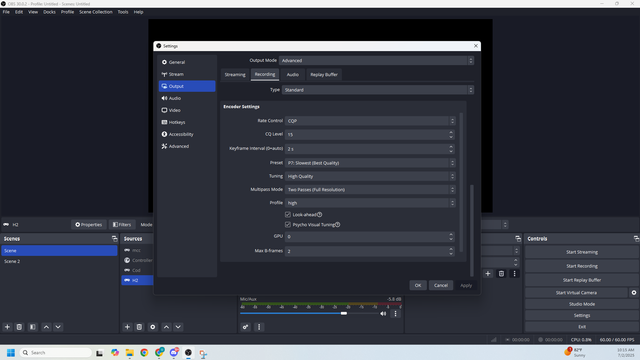Open the Scene Collection menu

click(x=96, y=12)
